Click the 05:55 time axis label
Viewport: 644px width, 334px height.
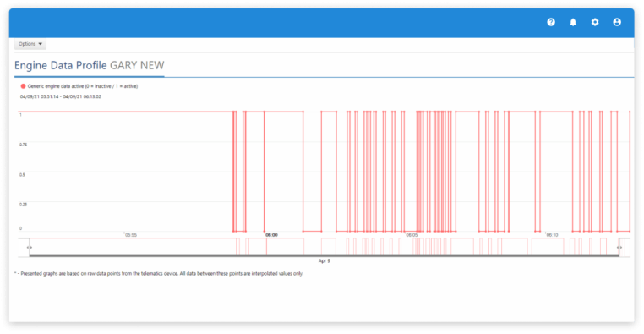(x=131, y=235)
